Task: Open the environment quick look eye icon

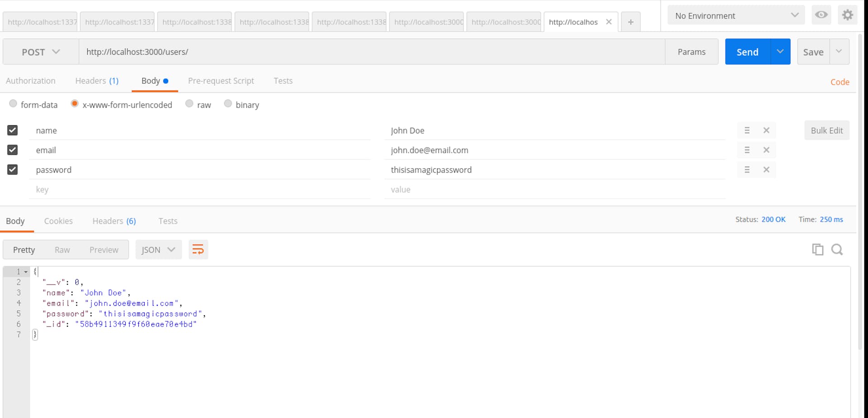Action: [x=821, y=15]
